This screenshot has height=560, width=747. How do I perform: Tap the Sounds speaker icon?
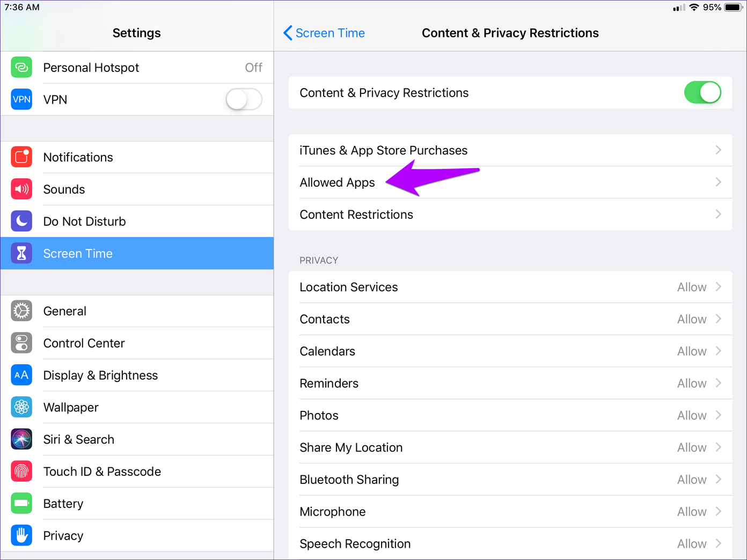pos(21,189)
